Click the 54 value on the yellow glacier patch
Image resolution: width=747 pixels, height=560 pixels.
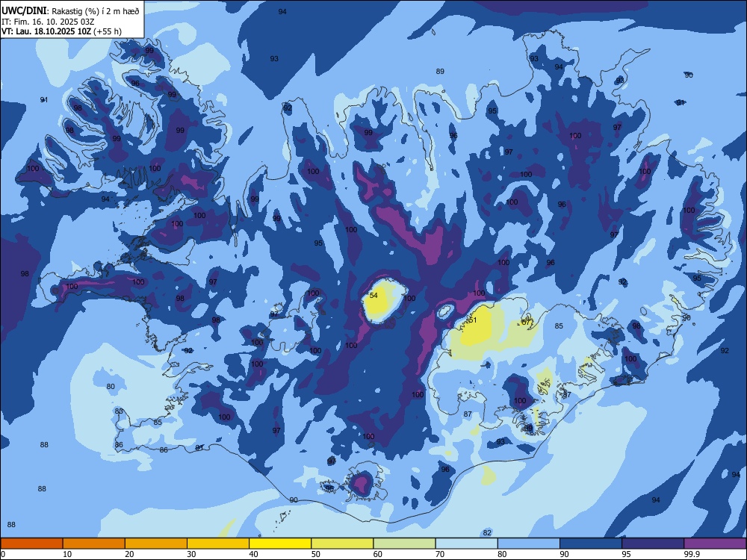(373, 295)
